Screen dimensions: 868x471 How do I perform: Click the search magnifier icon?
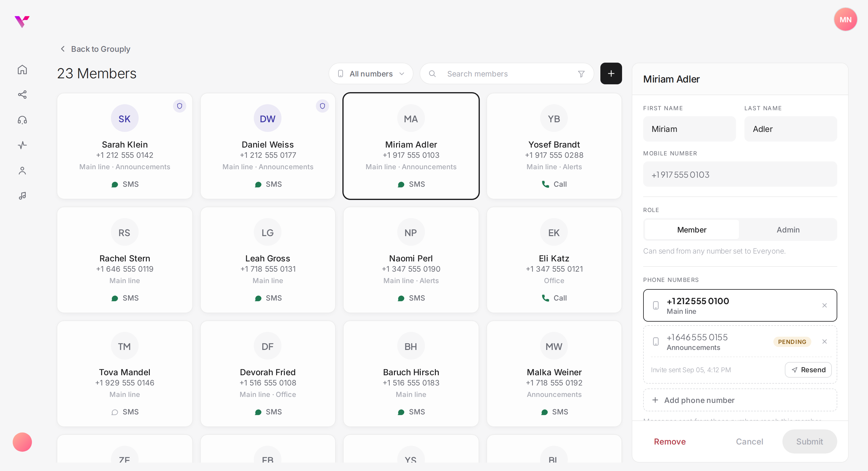(x=432, y=74)
